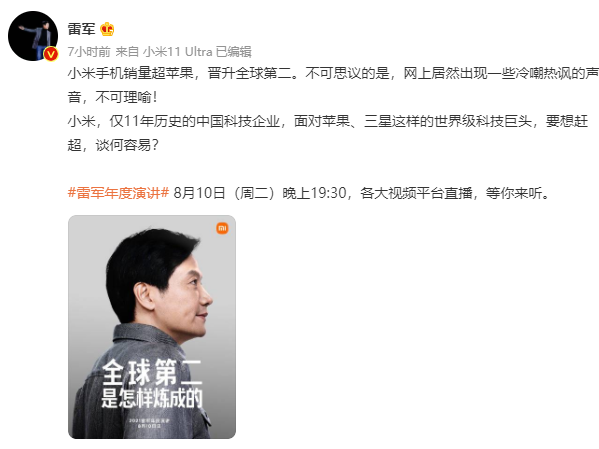Click the man's side-profile face in the poster

click(x=192, y=295)
